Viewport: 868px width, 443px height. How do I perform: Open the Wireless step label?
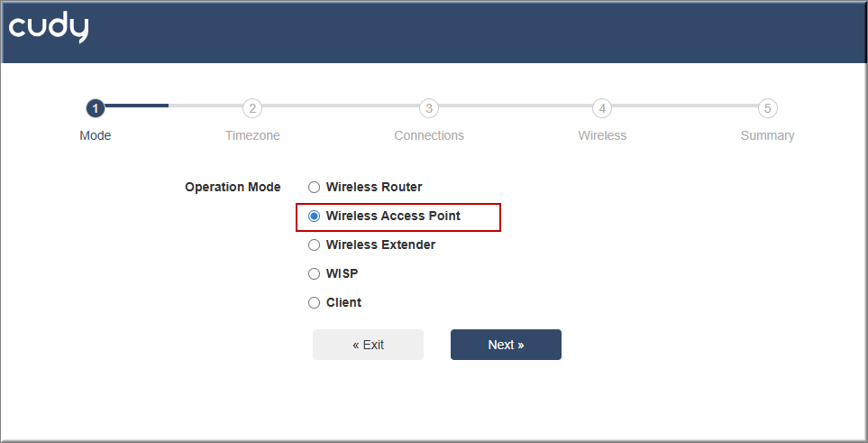(x=602, y=136)
